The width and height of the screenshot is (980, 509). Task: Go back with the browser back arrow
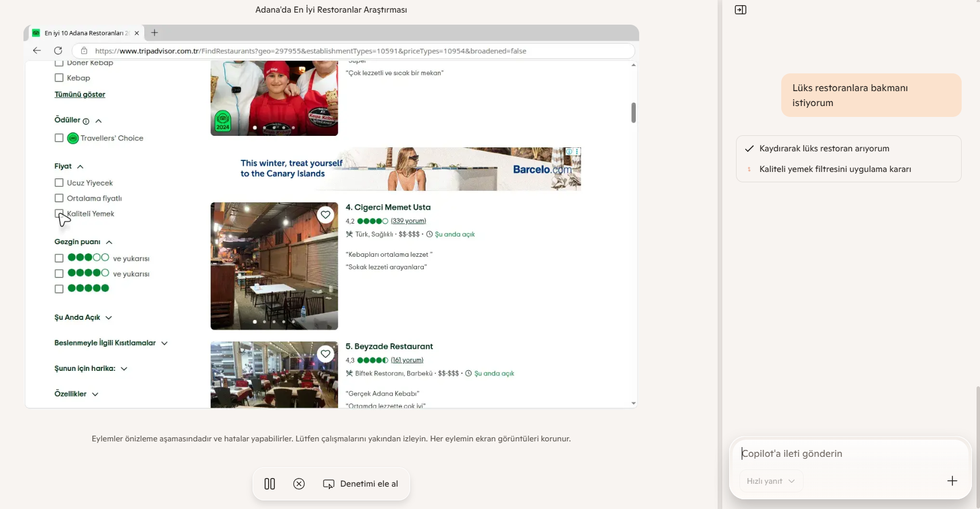tap(37, 50)
